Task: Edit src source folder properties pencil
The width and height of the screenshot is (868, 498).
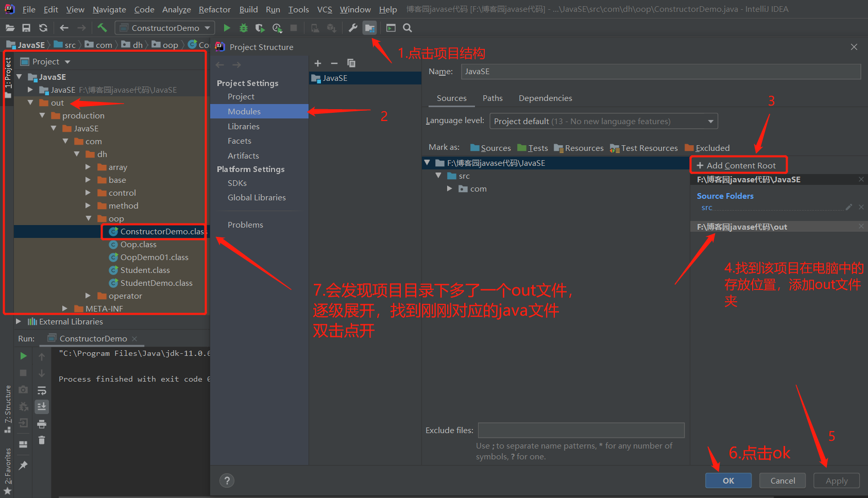Action: (x=849, y=207)
